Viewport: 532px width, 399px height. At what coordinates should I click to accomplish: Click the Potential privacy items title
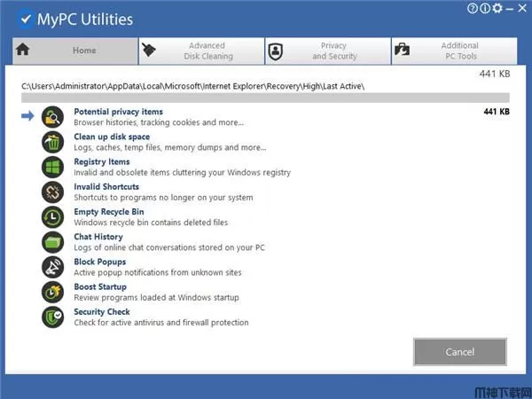(x=119, y=112)
